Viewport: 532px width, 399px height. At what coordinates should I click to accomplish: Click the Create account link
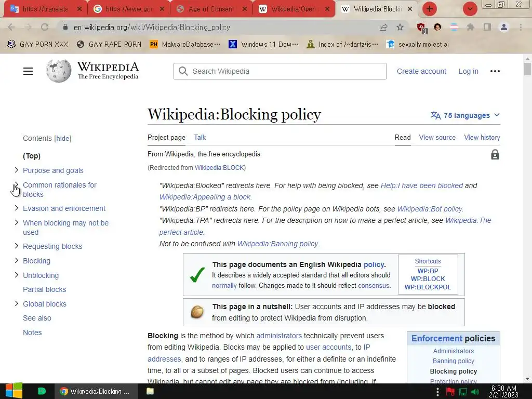pyautogui.click(x=421, y=71)
